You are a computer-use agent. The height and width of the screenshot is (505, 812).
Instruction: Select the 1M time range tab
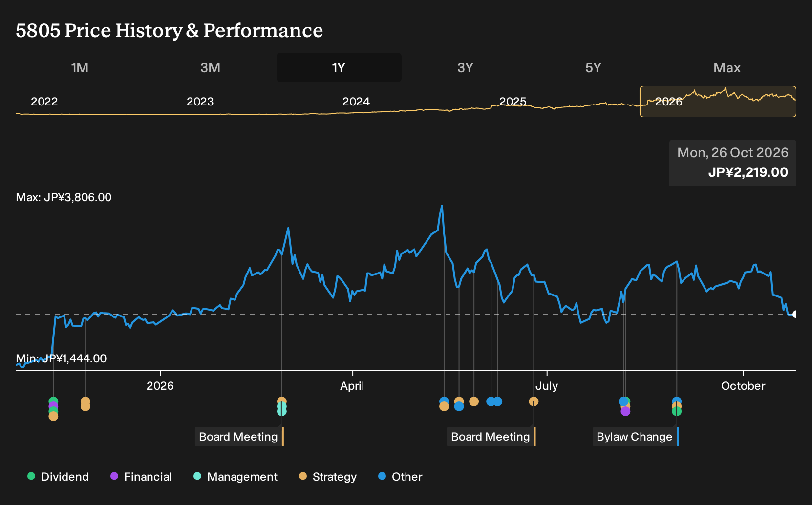(x=80, y=67)
